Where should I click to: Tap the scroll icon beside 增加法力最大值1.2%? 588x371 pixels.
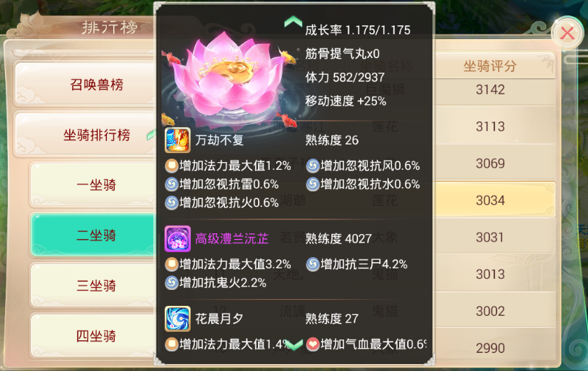[172, 166]
